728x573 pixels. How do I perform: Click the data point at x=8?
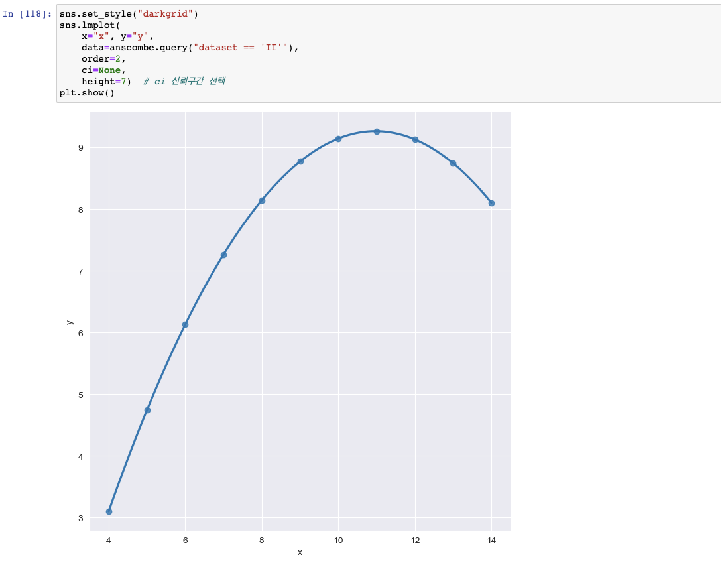pos(262,200)
